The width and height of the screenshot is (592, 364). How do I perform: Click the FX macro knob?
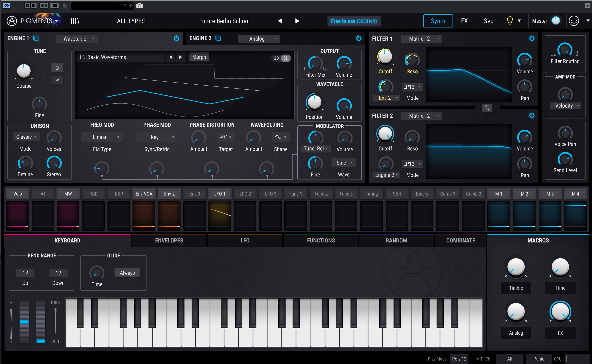[560, 311]
